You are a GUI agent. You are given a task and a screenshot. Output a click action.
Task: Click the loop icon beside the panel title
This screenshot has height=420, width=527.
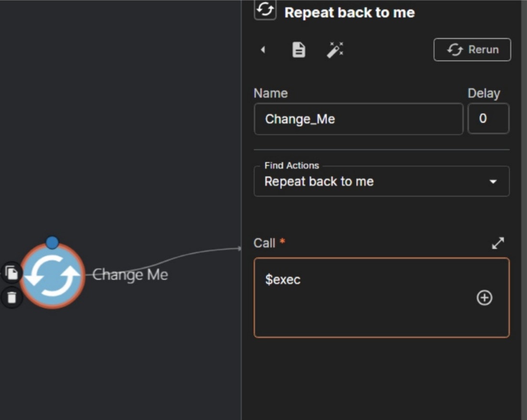(265, 10)
